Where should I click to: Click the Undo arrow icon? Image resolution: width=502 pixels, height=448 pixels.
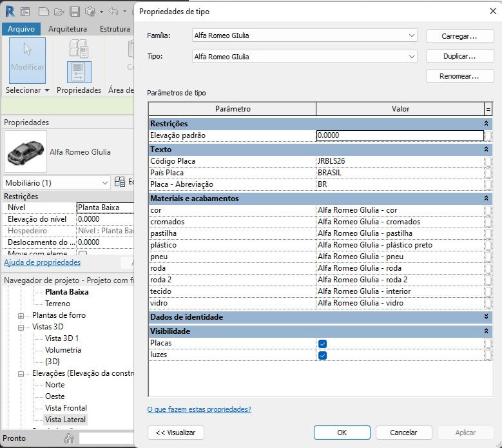click(x=113, y=11)
